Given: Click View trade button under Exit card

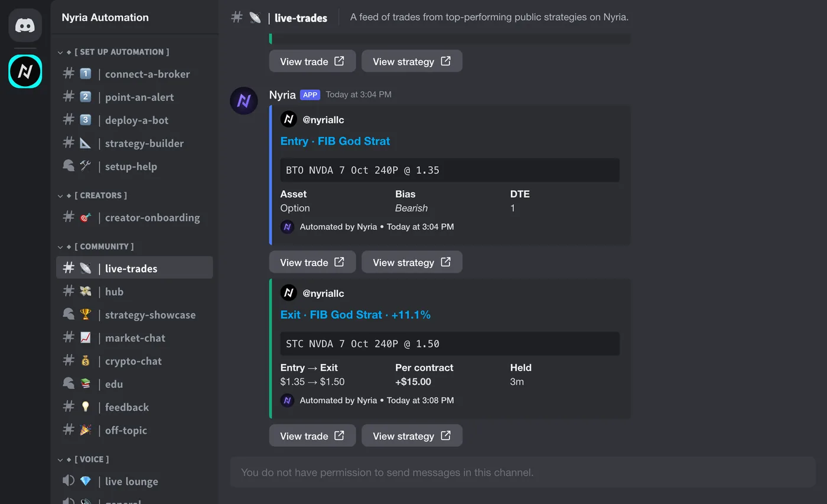Looking at the screenshot, I should (x=312, y=436).
